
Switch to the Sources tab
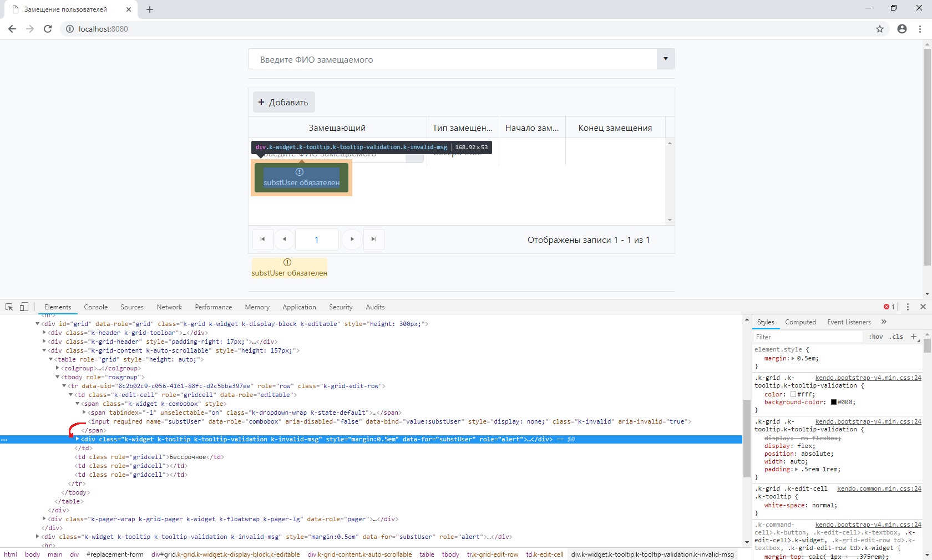[132, 307]
